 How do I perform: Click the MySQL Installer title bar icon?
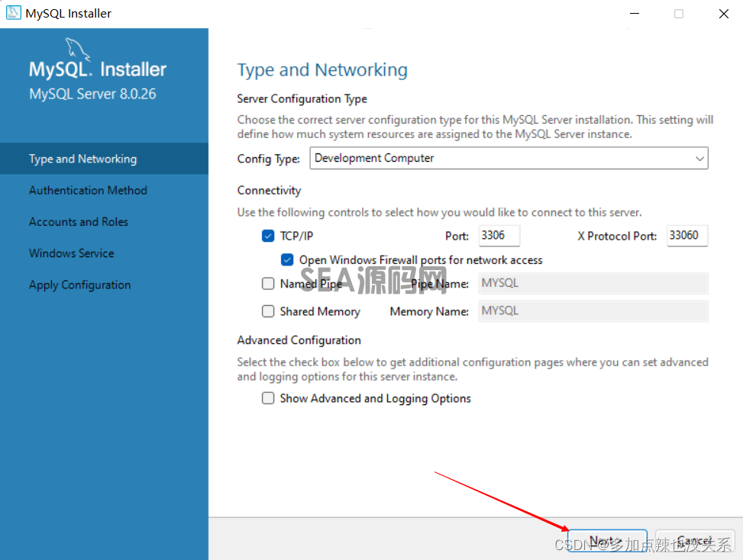click(x=13, y=13)
